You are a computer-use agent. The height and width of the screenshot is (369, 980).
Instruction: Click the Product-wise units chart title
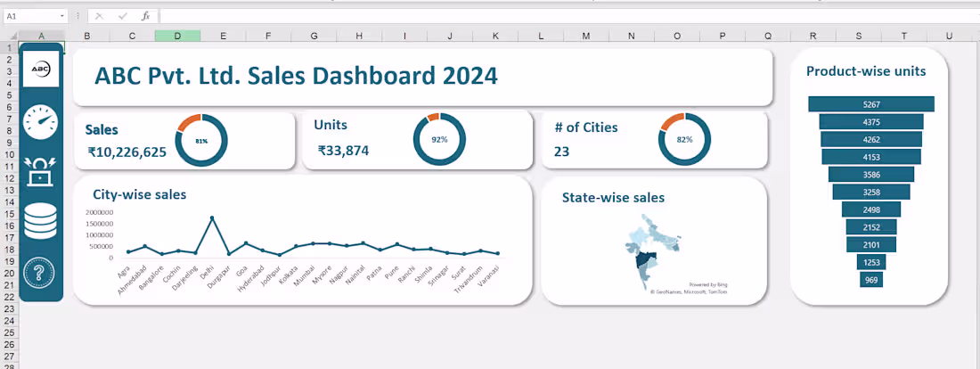coord(866,71)
